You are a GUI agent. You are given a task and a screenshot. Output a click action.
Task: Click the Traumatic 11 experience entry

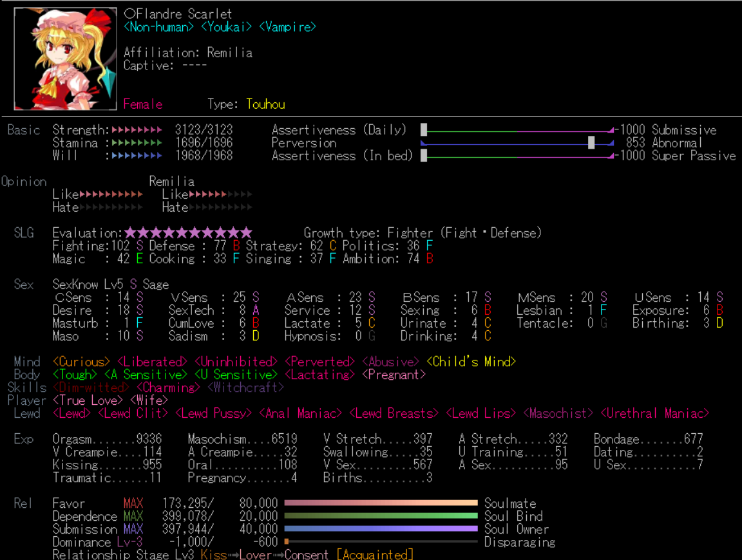pos(108,478)
